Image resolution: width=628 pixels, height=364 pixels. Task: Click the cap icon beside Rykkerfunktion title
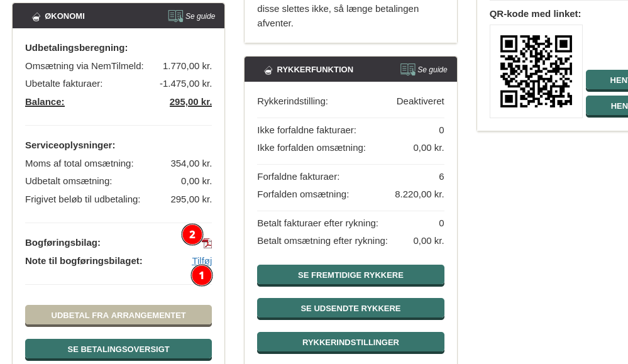[268, 70]
